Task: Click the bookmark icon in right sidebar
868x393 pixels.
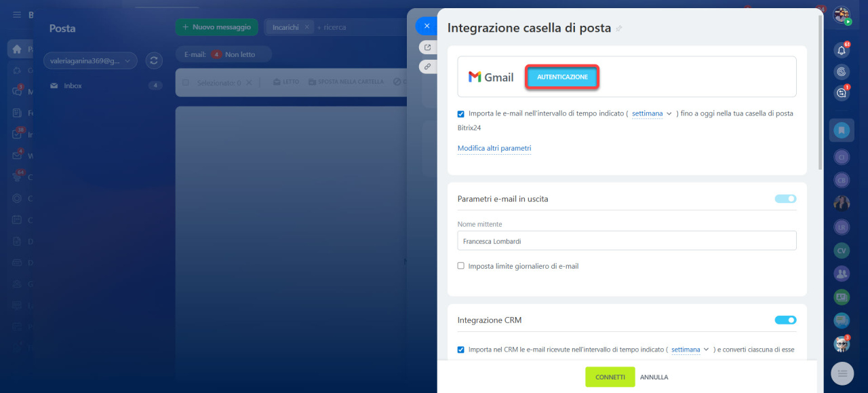Action: click(x=842, y=130)
